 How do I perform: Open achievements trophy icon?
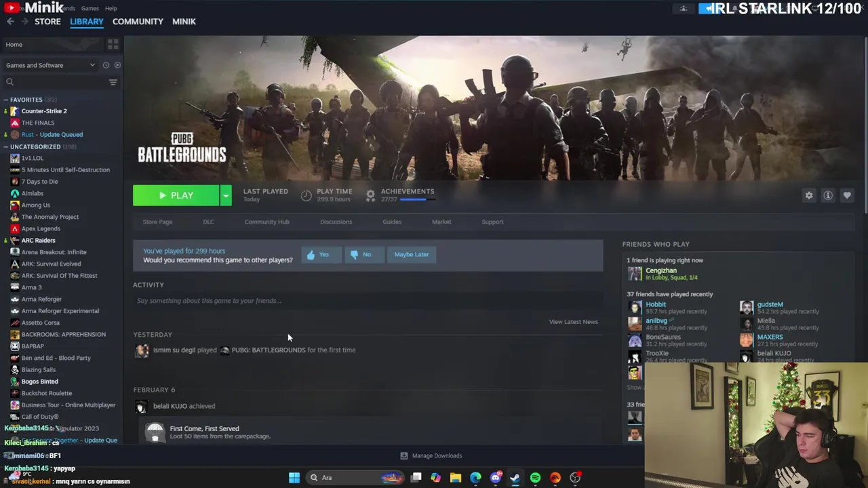coord(370,195)
